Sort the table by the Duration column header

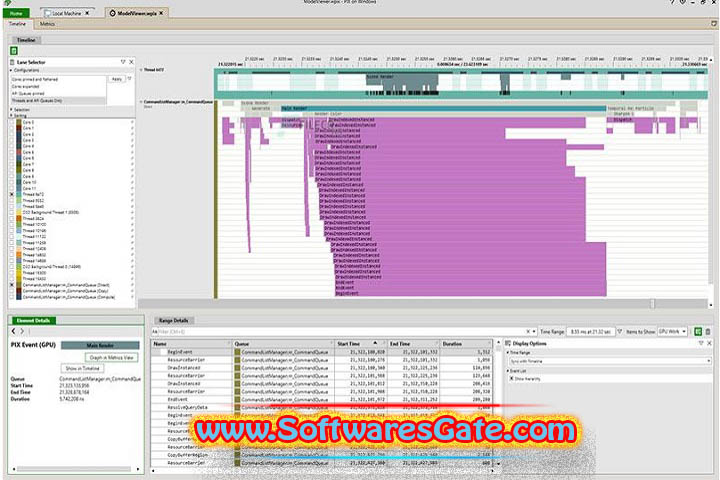coord(466,344)
